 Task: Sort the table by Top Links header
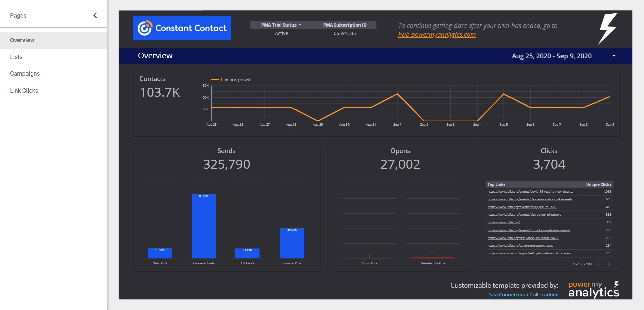496,184
